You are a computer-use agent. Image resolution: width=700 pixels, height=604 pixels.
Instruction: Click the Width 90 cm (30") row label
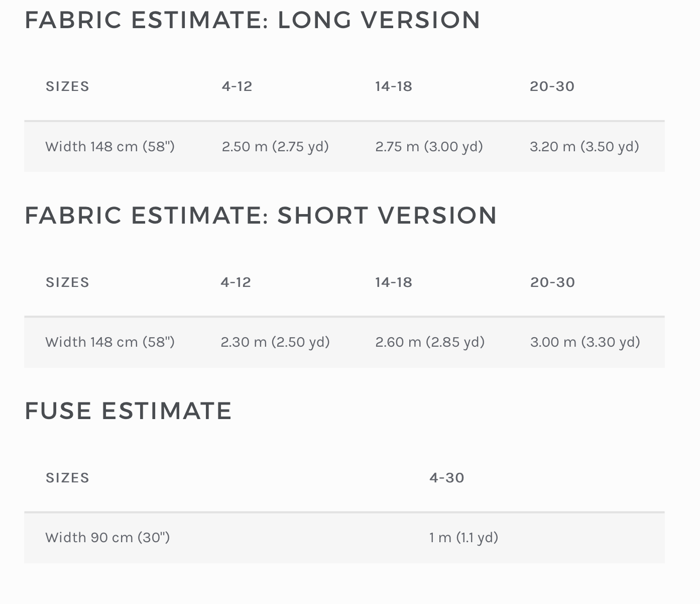[107, 538]
